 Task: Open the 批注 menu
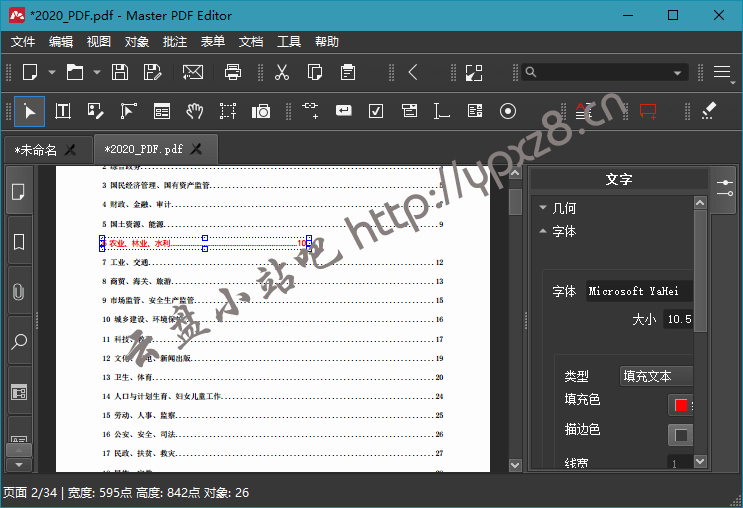click(174, 42)
